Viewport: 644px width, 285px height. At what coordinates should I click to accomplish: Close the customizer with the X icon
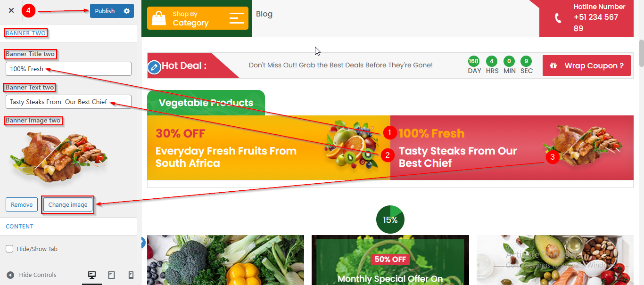click(11, 11)
